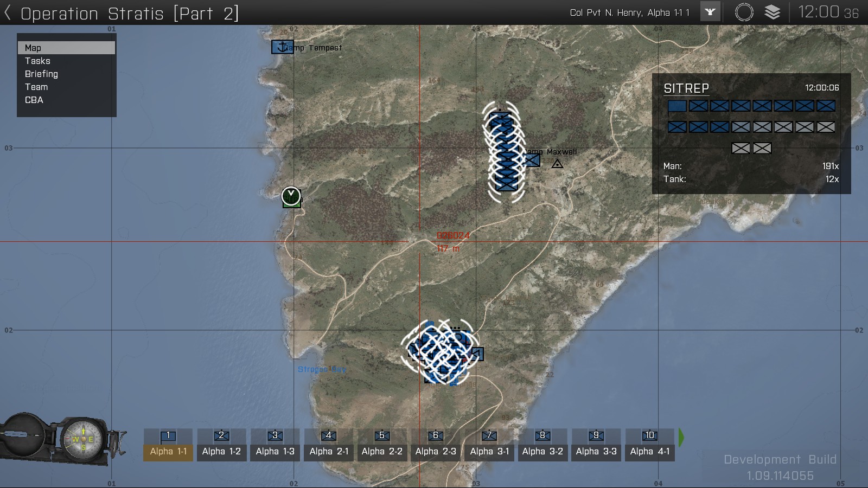
Task: Select group Alpha 1-1 in the bottom bar
Action: pyautogui.click(x=168, y=445)
